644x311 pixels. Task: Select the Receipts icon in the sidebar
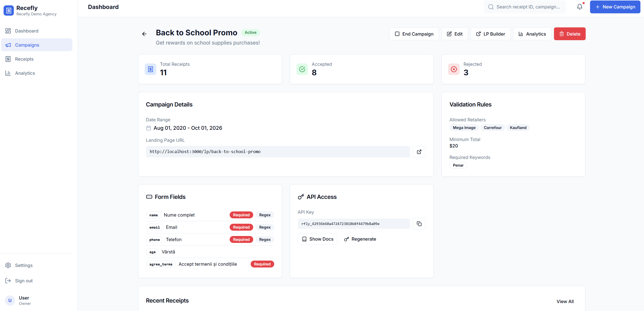(8, 59)
